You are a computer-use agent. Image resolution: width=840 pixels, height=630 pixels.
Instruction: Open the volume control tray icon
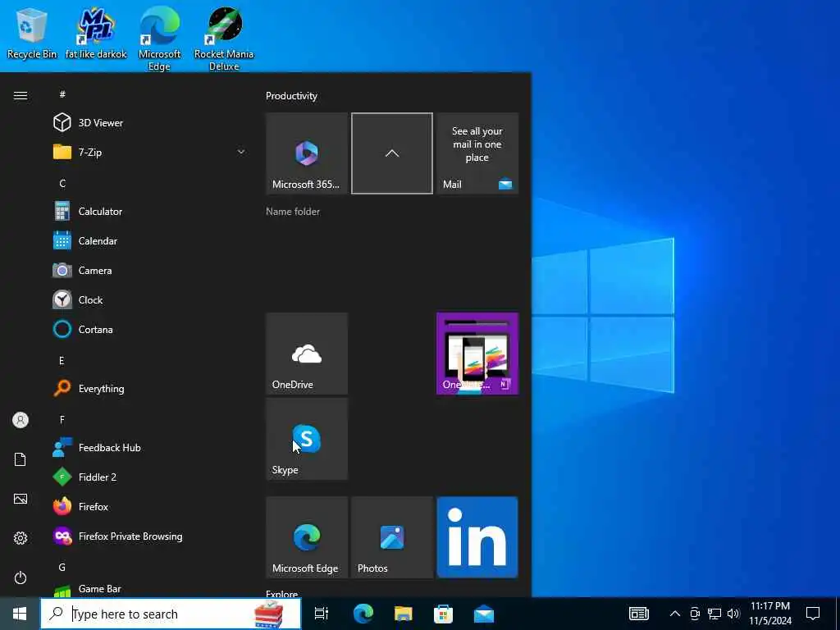click(733, 614)
